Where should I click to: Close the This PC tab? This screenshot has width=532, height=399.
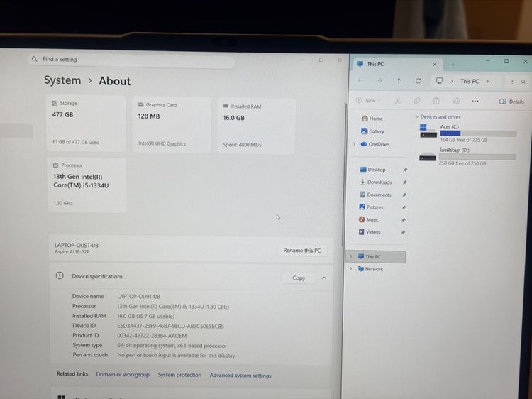(x=435, y=64)
